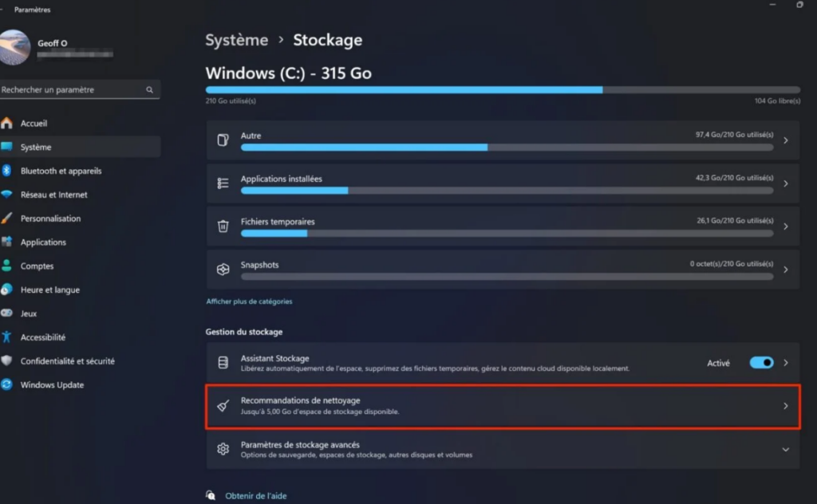Open the Personnalisation settings section
This screenshot has height=504, width=817.
(x=50, y=219)
